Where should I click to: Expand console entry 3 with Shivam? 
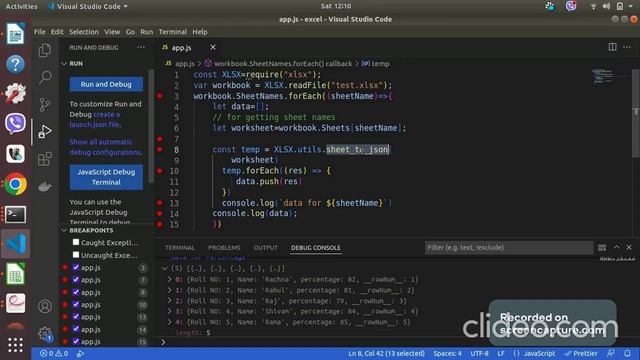point(169,311)
